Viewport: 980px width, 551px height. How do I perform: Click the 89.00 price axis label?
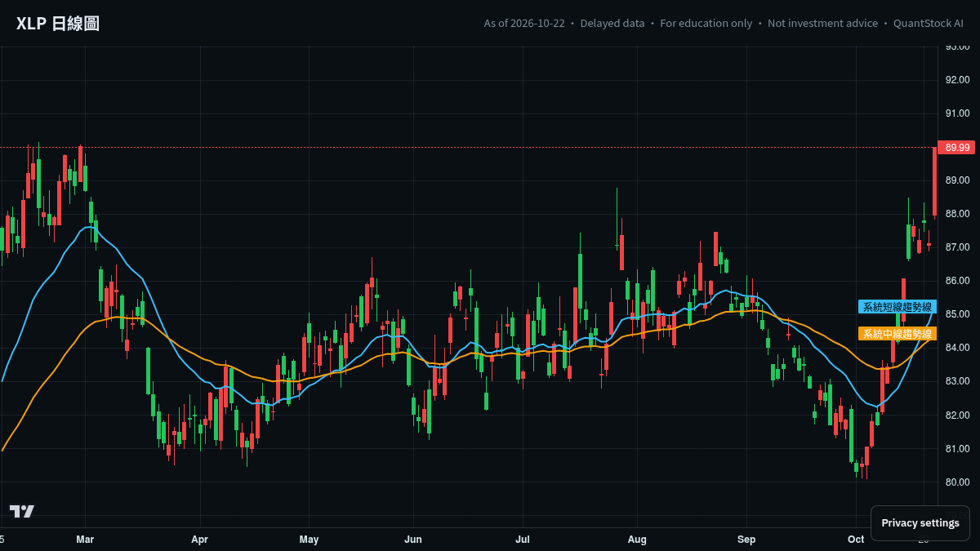[957, 180]
